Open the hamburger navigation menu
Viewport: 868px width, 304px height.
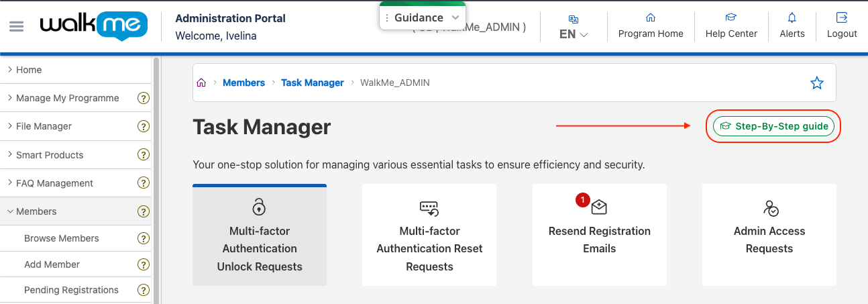pos(17,26)
